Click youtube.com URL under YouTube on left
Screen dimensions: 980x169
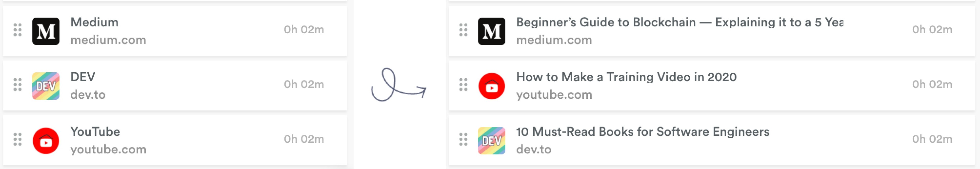pos(108,150)
